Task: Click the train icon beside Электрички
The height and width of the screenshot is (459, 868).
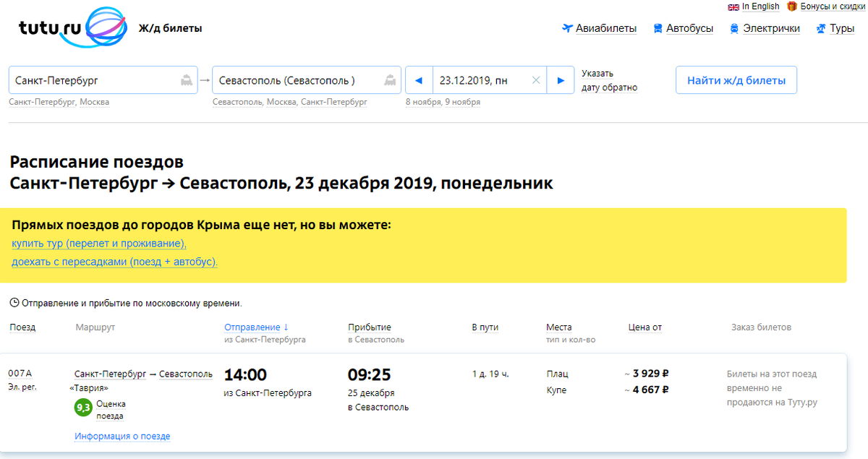Action: [734, 29]
